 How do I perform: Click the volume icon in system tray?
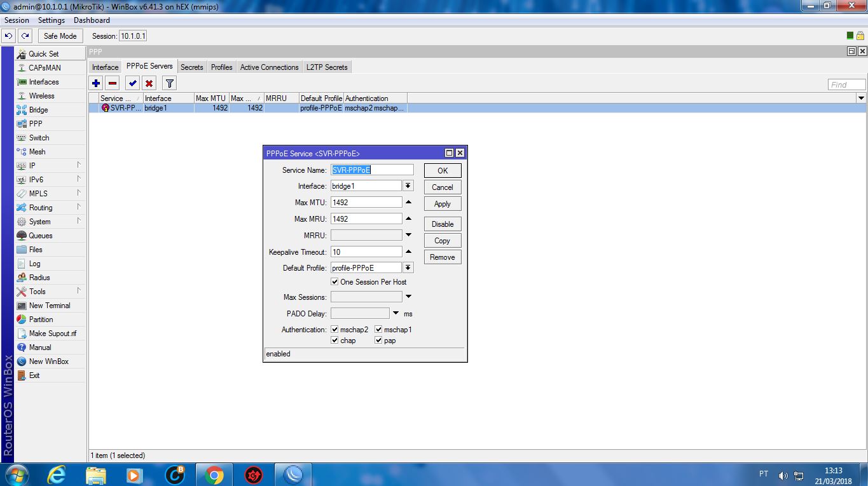coord(783,476)
